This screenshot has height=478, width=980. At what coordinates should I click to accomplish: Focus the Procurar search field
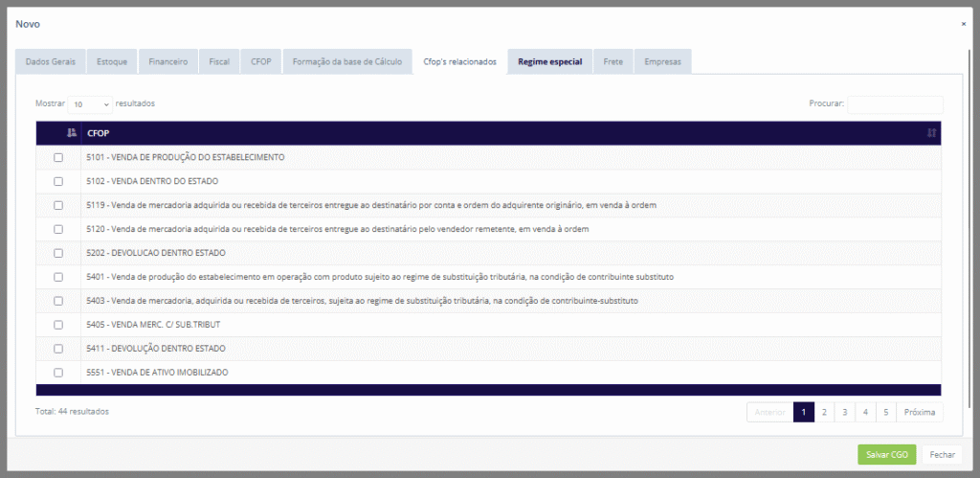coord(895,103)
